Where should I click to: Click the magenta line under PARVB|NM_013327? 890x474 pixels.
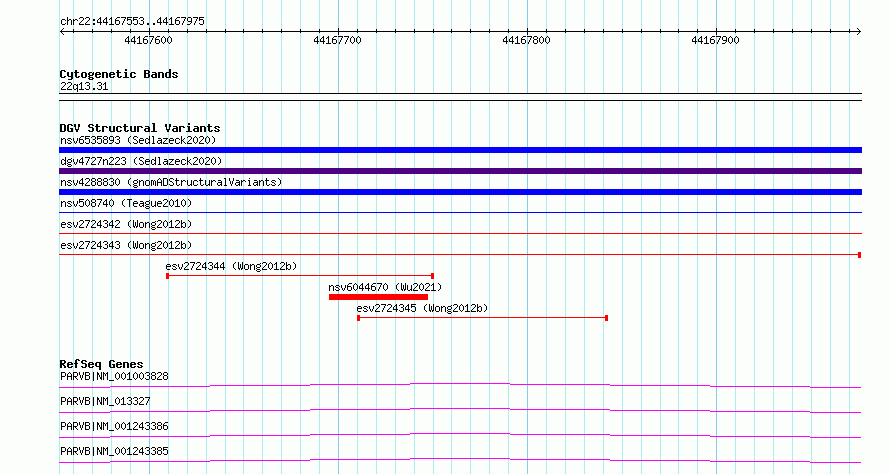(460, 410)
